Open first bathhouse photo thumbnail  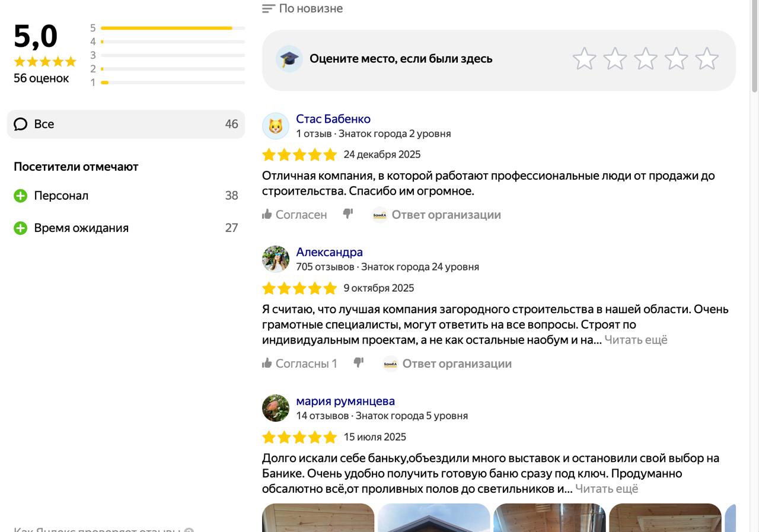(x=318, y=517)
